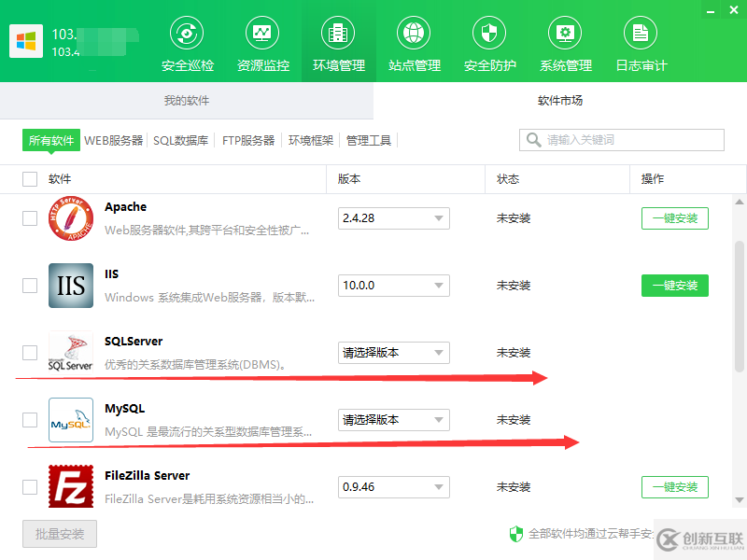Click 一键安装 for Apache

click(674, 218)
